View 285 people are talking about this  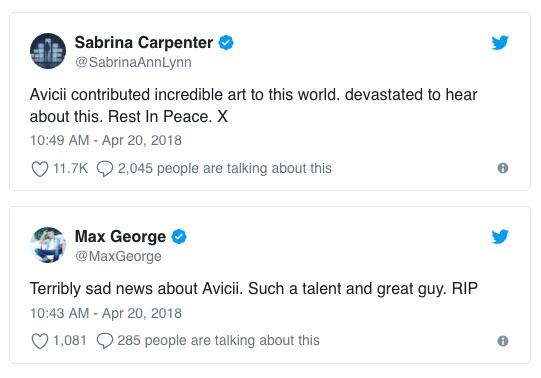pos(218,340)
